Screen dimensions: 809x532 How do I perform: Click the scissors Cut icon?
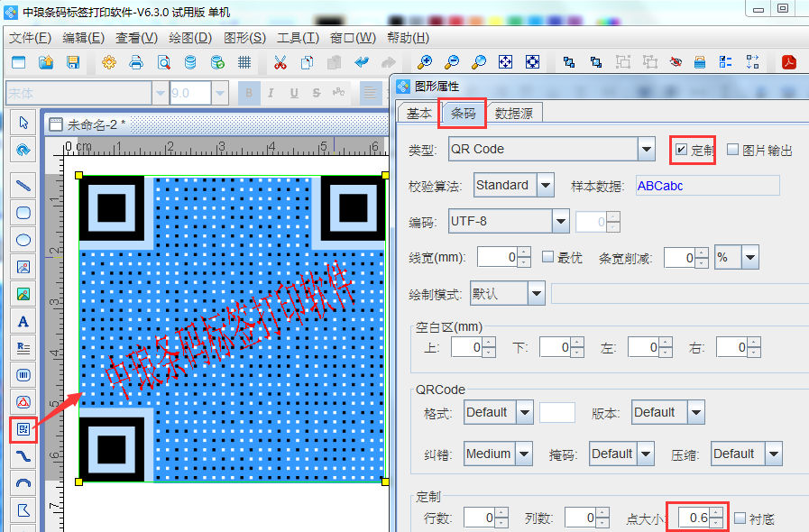[280, 62]
